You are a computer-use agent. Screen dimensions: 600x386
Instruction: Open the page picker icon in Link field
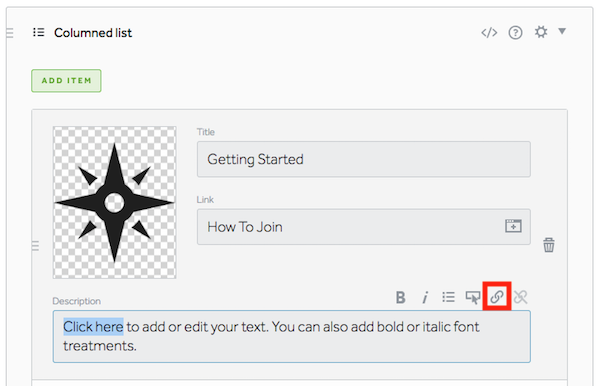click(x=513, y=226)
